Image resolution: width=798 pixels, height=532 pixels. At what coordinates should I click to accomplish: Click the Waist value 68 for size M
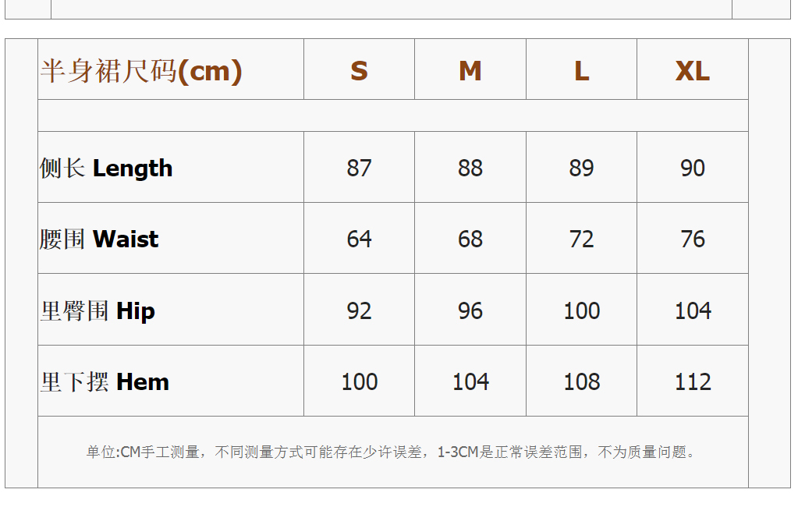470,239
